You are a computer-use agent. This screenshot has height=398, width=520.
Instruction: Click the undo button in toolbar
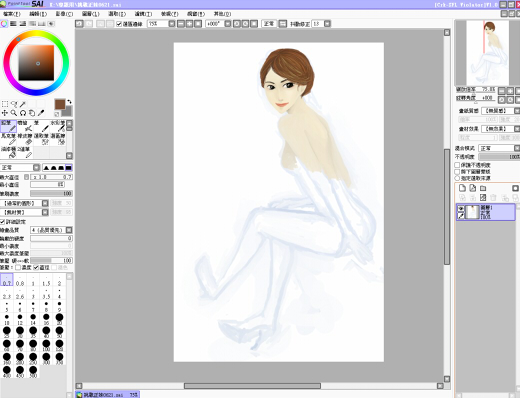click(x=79, y=24)
